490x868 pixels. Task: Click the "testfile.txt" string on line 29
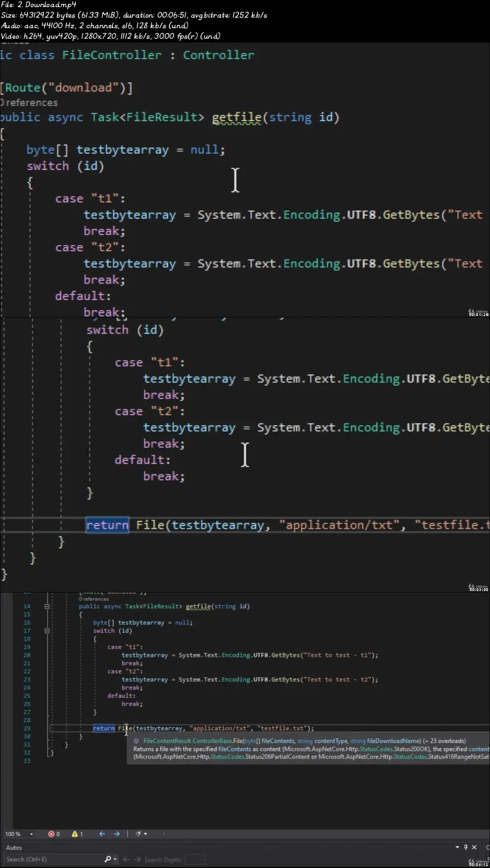coord(282,728)
